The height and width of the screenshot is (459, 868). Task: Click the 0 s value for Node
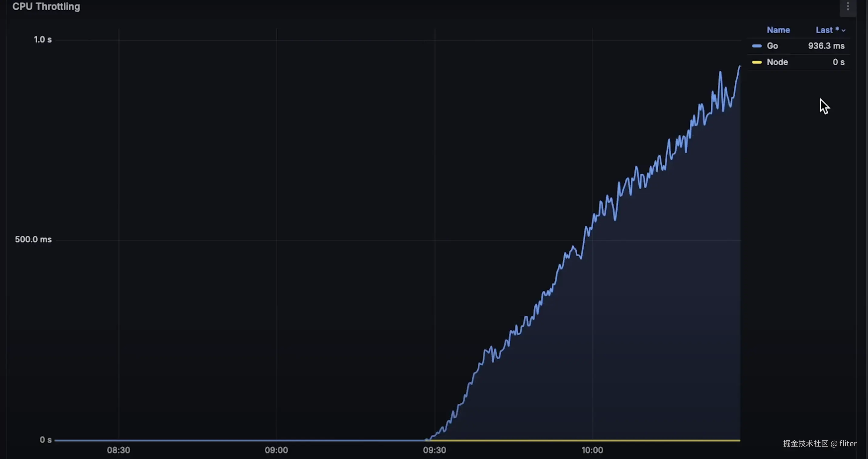pos(838,62)
